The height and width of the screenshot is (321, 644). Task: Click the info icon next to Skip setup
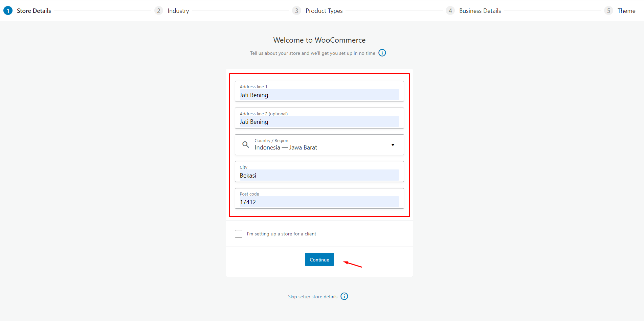tap(344, 296)
